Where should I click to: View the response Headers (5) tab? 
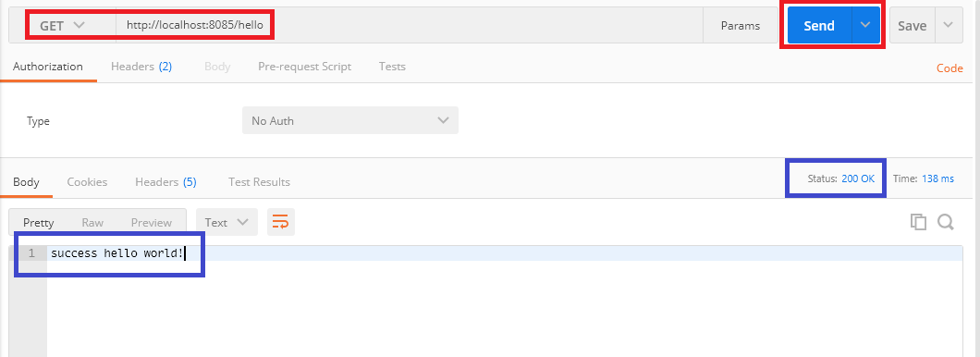click(x=165, y=182)
